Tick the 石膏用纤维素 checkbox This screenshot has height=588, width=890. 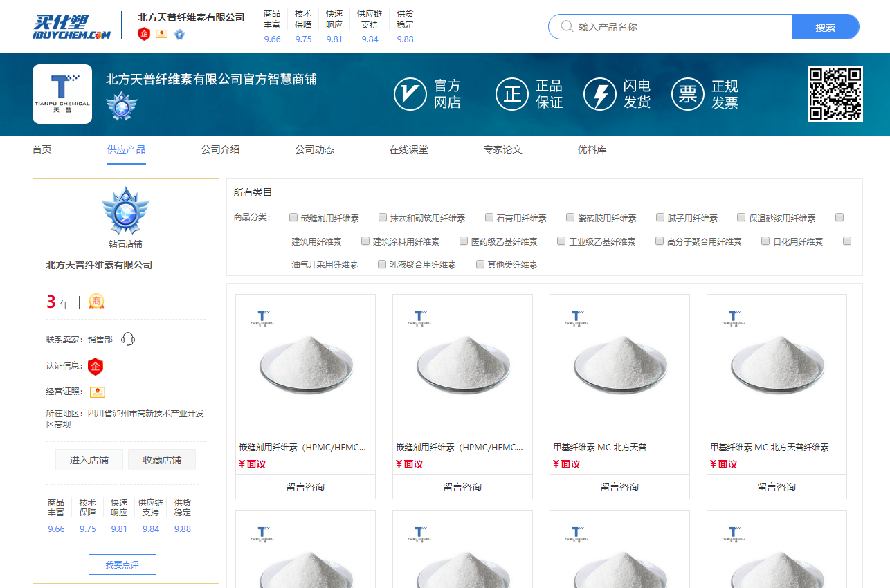click(x=489, y=217)
